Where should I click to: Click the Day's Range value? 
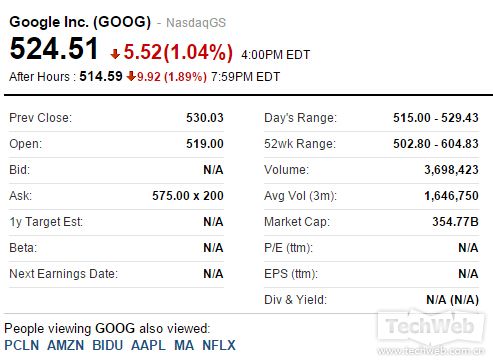pos(436,118)
